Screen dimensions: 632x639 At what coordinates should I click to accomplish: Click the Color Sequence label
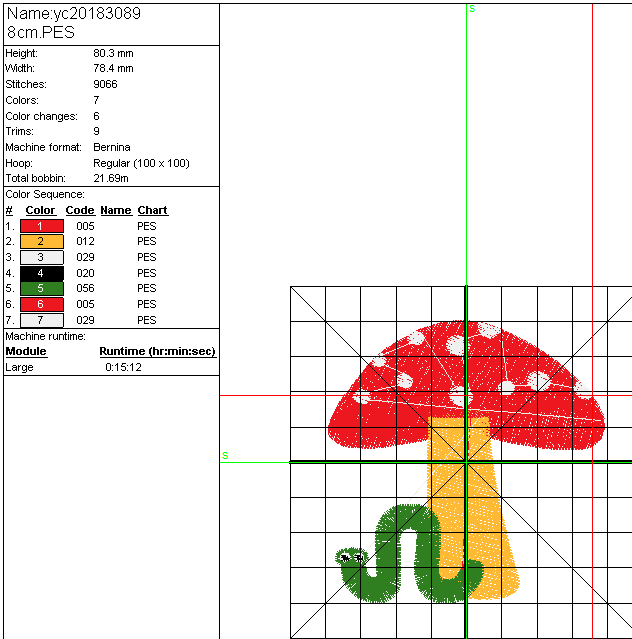click(45, 194)
